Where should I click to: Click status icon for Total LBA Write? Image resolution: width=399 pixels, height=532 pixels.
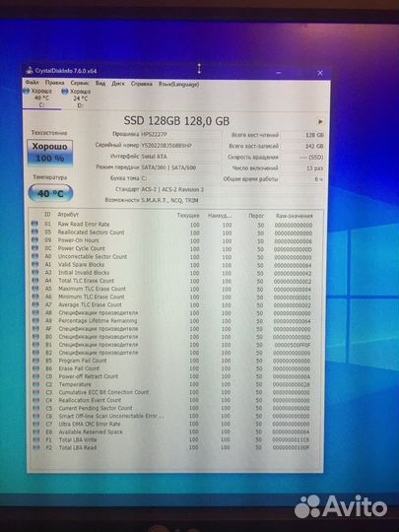tap(36, 439)
